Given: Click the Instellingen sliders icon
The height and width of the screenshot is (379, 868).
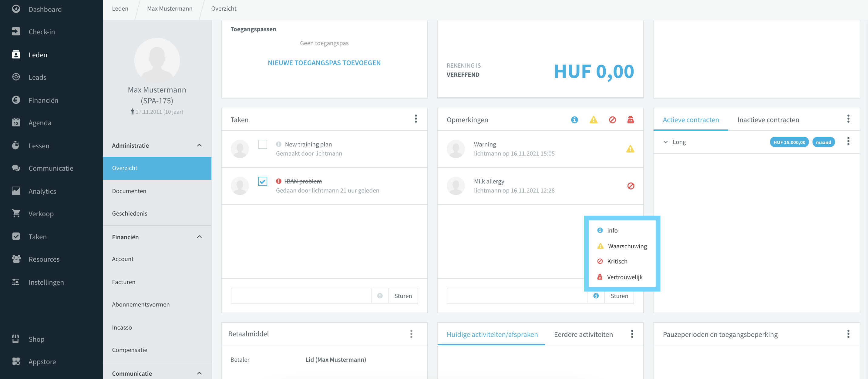Looking at the screenshot, I should tap(16, 282).
